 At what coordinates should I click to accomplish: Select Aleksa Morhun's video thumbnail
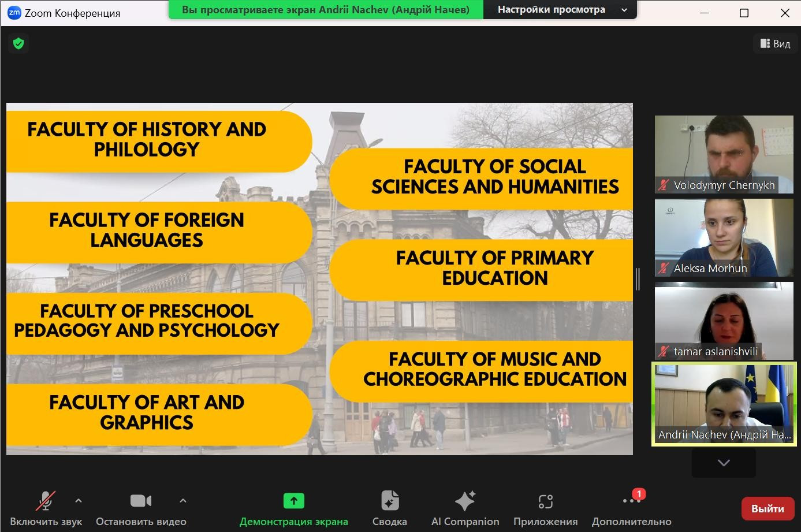724,237
